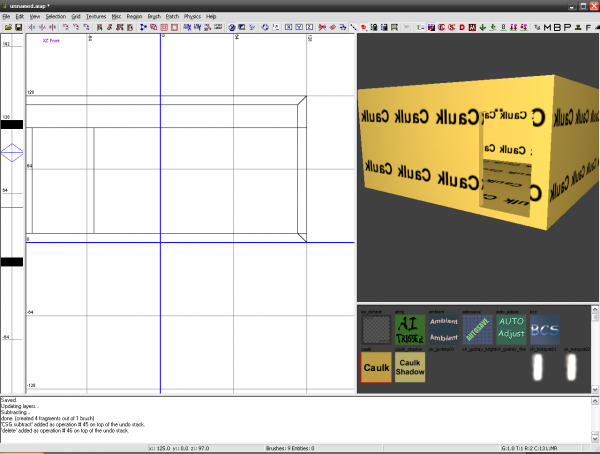Image resolution: width=600 pixels, height=454 pixels.
Task: Open the Physics menu
Action: coord(192,16)
